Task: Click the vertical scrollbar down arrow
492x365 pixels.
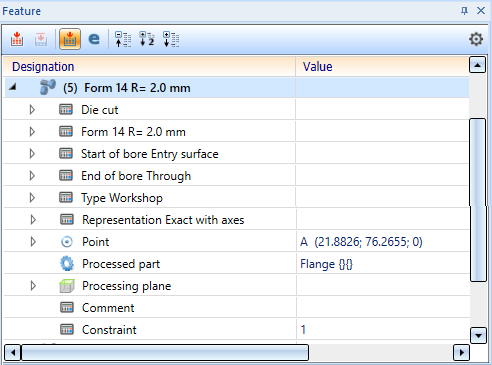Action: (478, 336)
